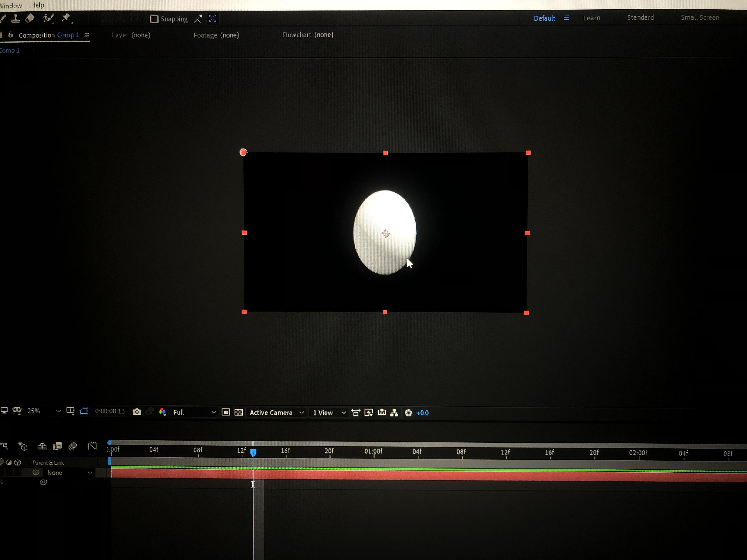747x560 pixels.
Task: Toggle the transparency grid
Action: pyautogui.click(x=239, y=412)
